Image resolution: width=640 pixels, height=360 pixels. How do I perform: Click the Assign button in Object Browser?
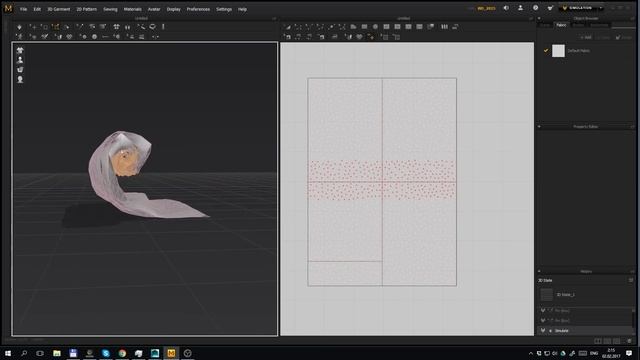(624, 37)
